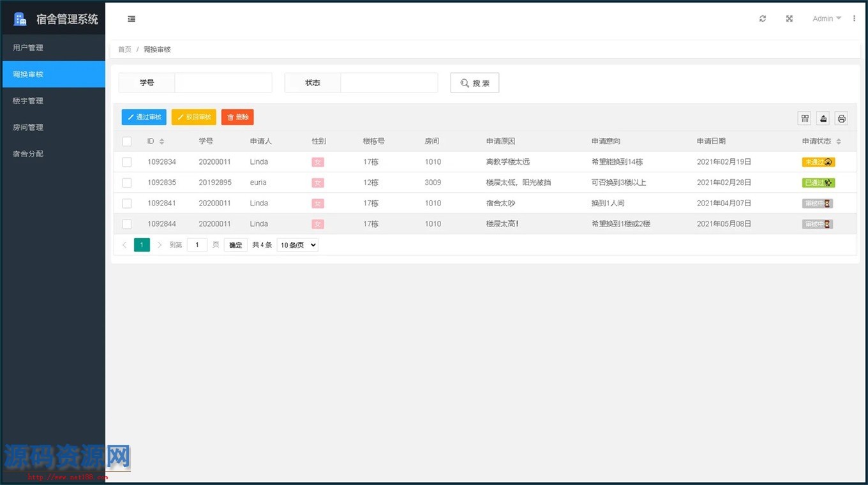
Task: Click the refresh icon in top bar
Action: pos(763,19)
